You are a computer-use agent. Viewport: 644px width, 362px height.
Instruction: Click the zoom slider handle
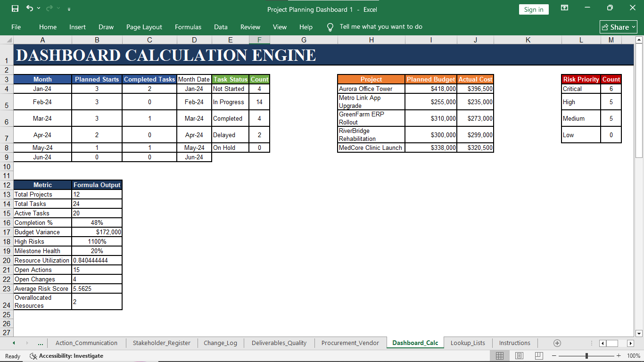[x=586, y=356]
